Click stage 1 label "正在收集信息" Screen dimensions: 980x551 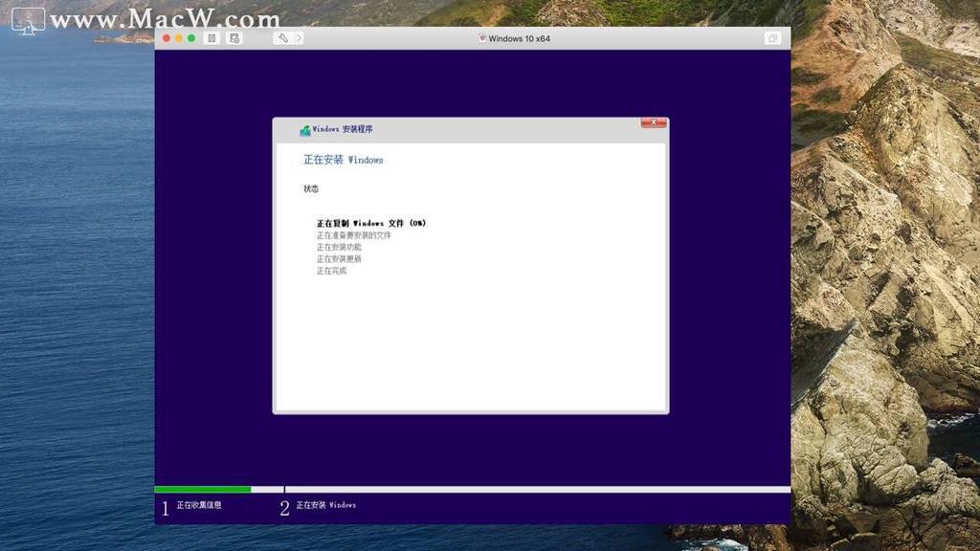[199, 505]
